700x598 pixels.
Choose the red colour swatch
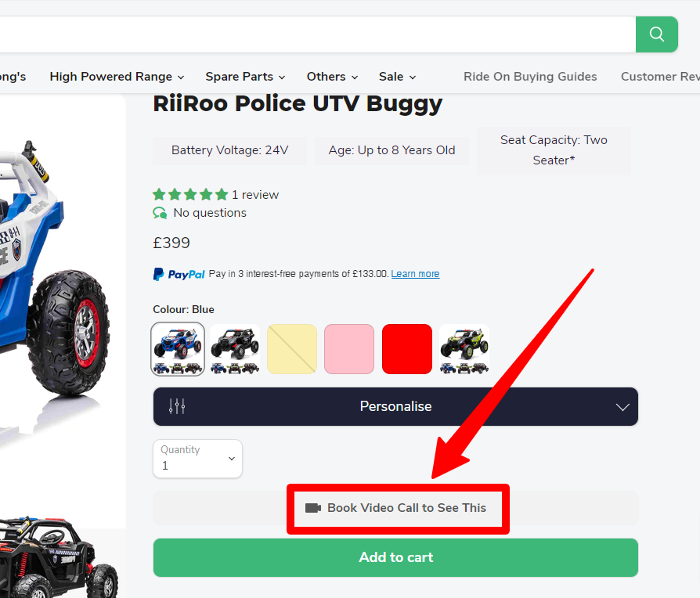(x=407, y=349)
